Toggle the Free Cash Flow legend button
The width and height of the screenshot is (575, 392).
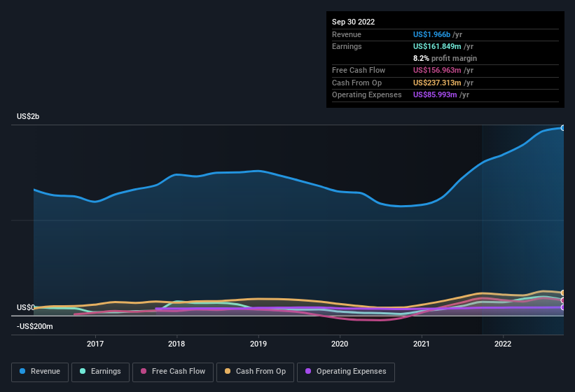(x=173, y=372)
